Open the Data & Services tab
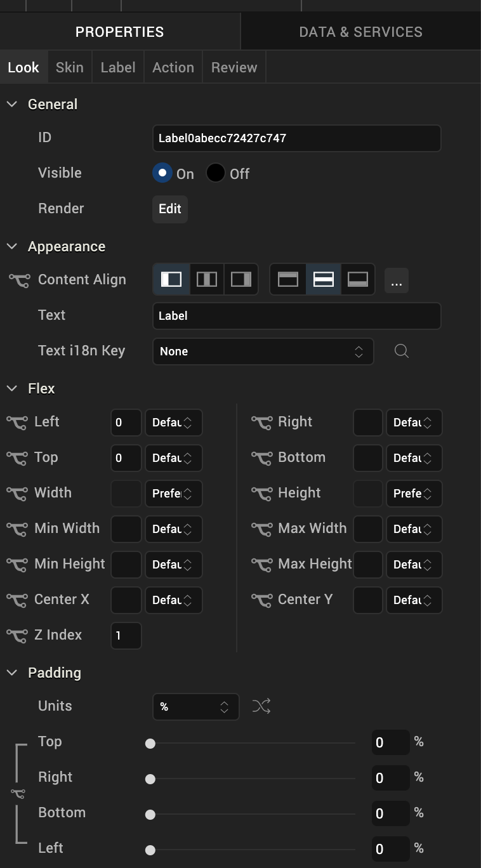Viewport: 481px width, 868px height. [x=360, y=32]
